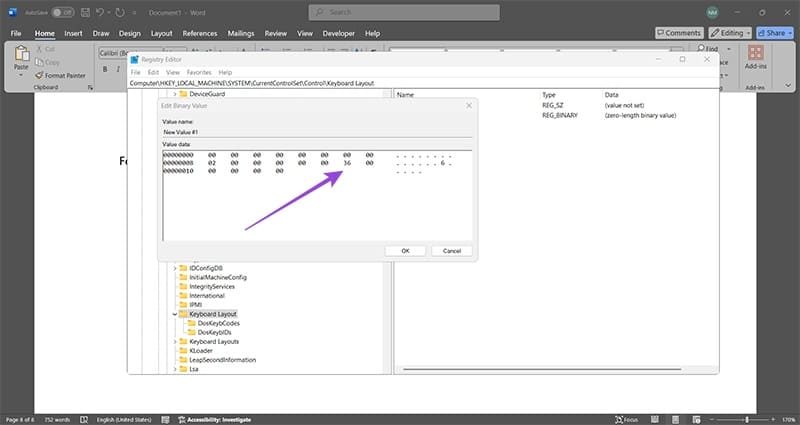Click the Registry Editor address path bar
Image resolution: width=800 pixels, height=425 pixels.
(423, 83)
